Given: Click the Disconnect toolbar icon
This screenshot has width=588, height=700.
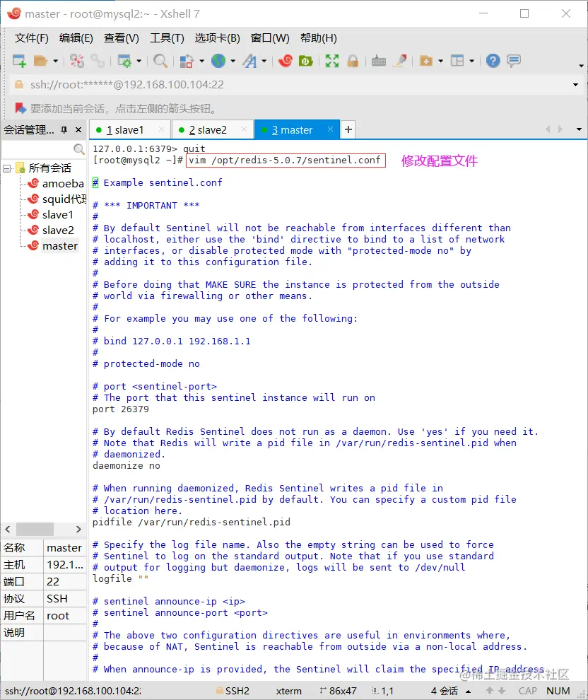Looking at the screenshot, I should coord(77,61).
